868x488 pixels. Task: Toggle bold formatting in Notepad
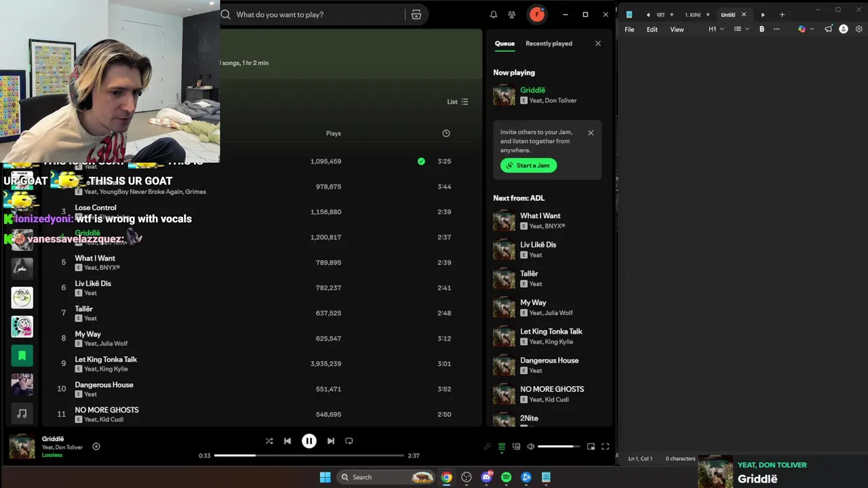click(x=762, y=29)
